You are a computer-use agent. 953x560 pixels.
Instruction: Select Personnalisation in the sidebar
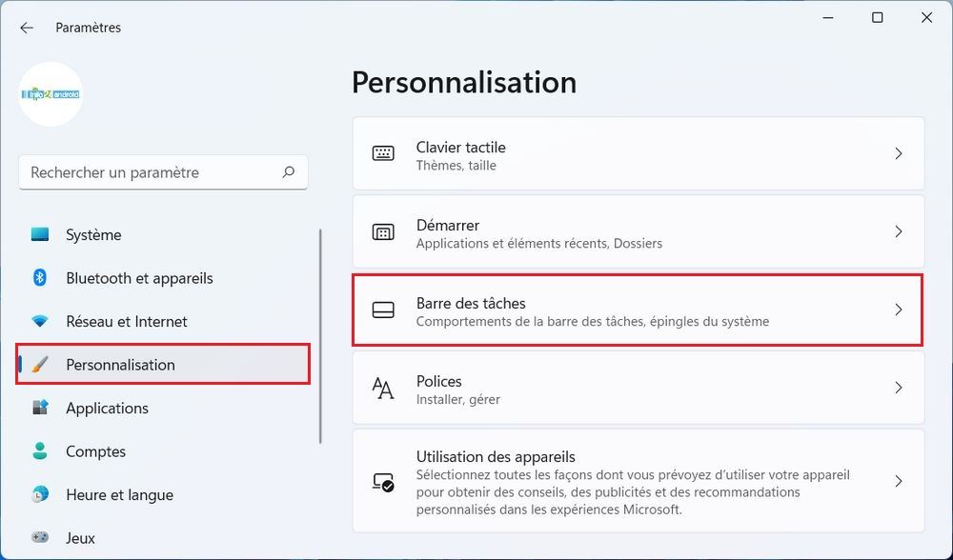(x=120, y=365)
